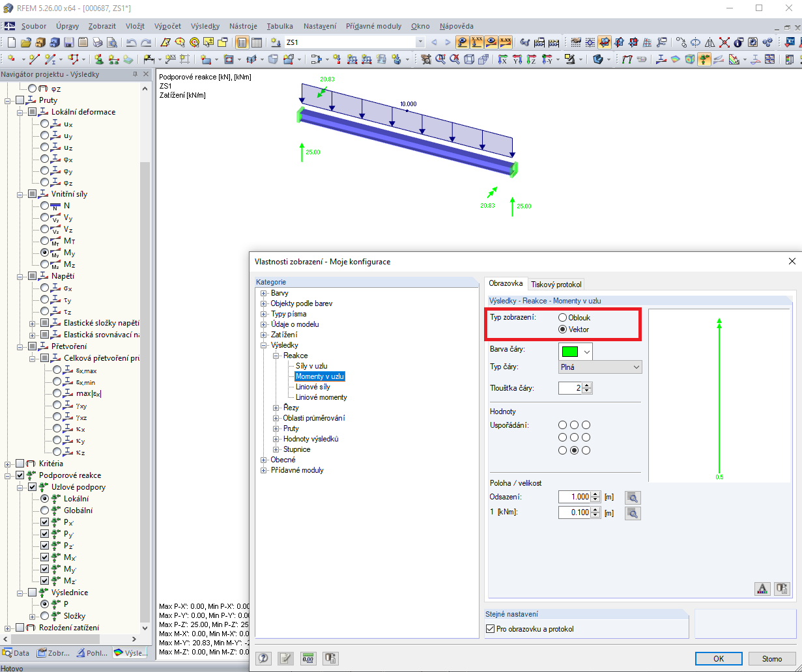Open the Nástroje menu
Viewport: 802px width, 672px height.
click(x=243, y=26)
